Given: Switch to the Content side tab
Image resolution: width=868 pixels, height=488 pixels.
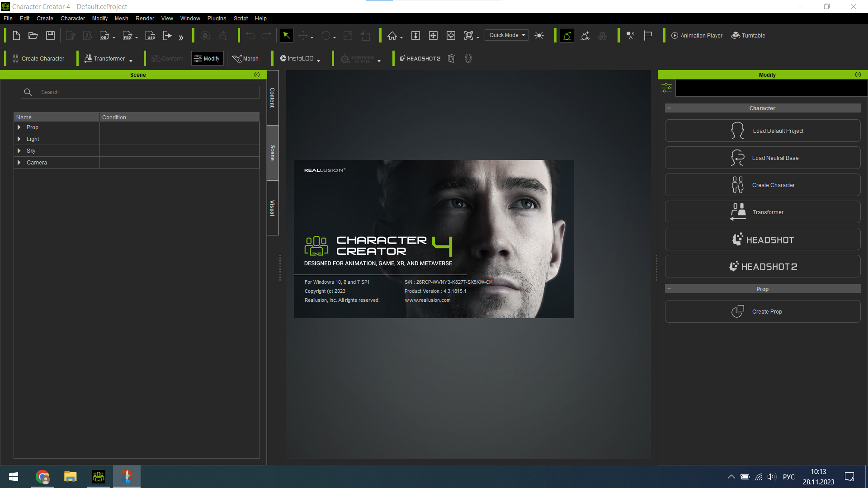Looking at the screenshot, I should [x=273, y=98].
